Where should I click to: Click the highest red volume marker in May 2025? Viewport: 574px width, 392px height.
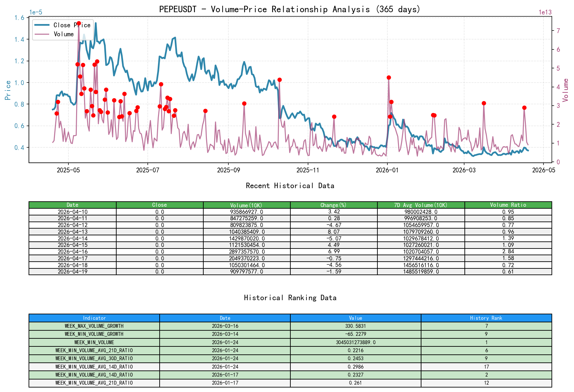click(79, 23)
